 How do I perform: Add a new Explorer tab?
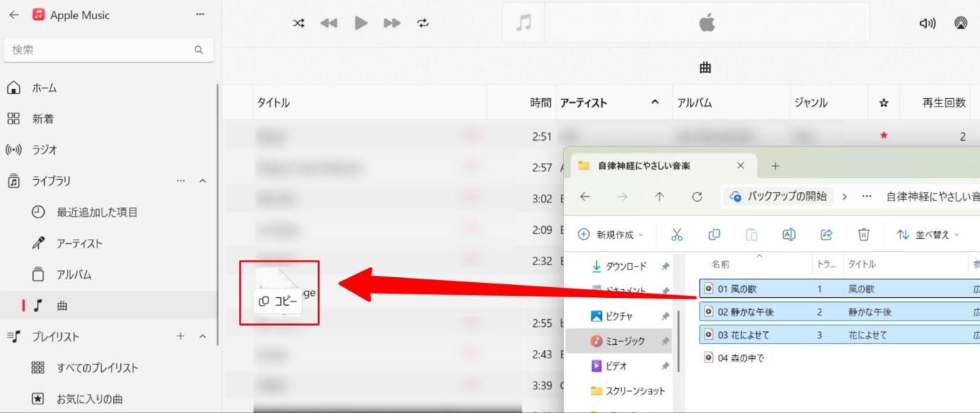(x=775, y=166)
